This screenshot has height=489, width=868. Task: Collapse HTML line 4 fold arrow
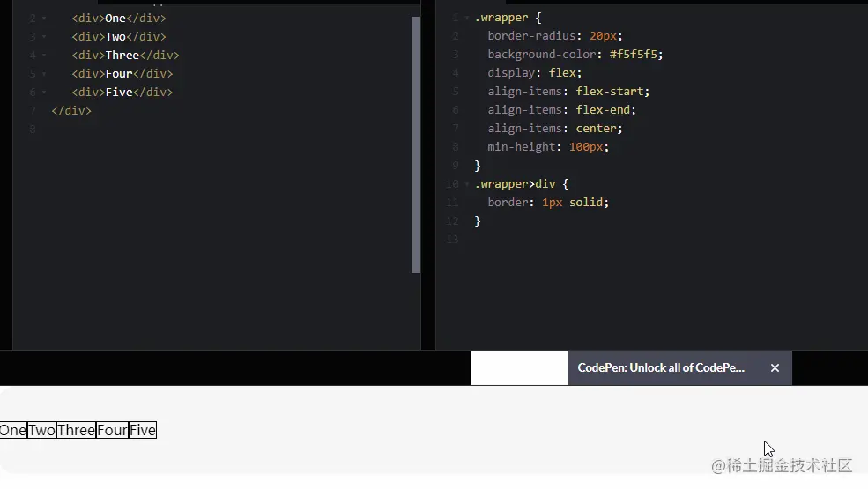tap(44, 56)
